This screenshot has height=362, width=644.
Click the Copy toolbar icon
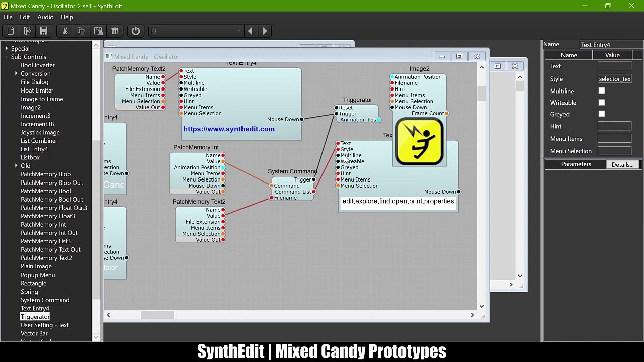[x=82, y=31]
